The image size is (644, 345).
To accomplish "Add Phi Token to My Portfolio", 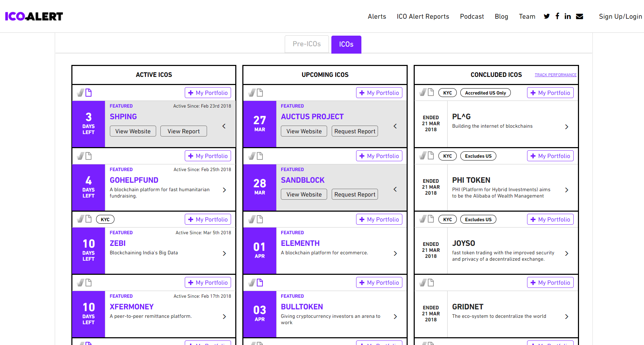I will pos(550,156).
